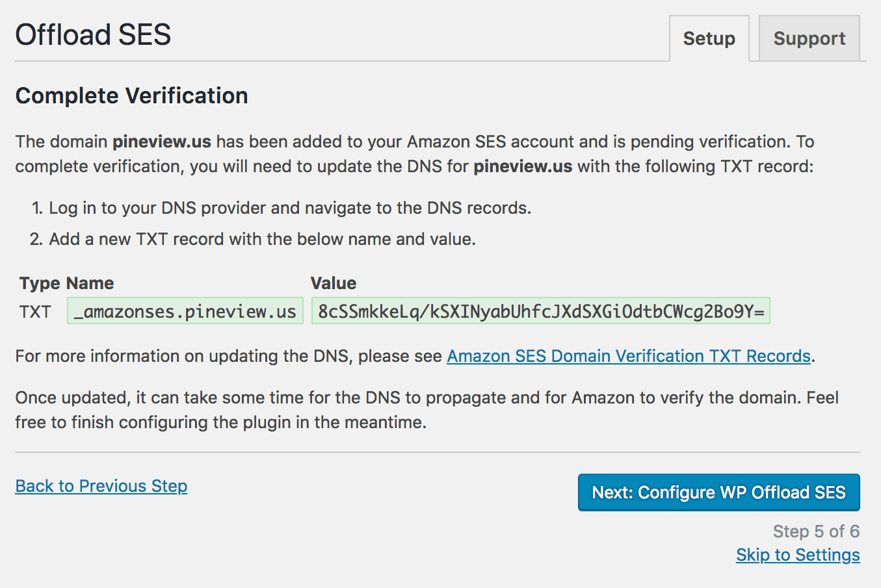This screenshot has width=881, height=588.
Task: Select the TXT record value field
Action: 540,312
